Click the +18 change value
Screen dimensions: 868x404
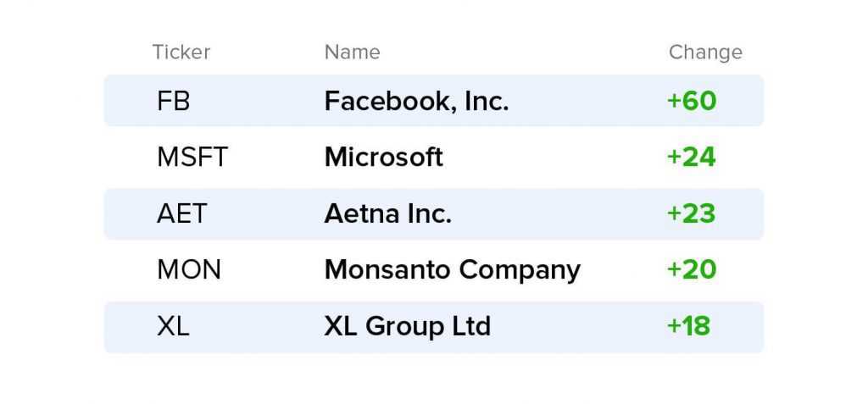688,327
